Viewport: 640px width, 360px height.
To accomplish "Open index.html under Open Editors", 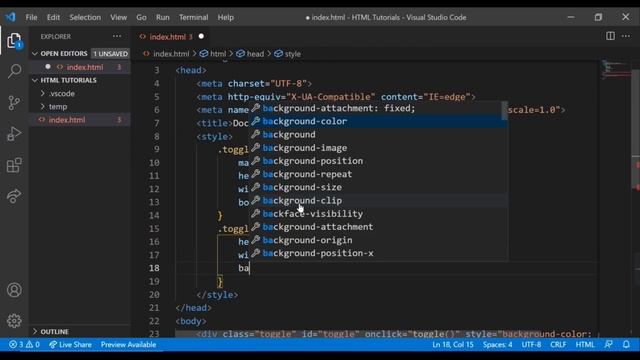I will pyautogui.click(x=80, y=67).
